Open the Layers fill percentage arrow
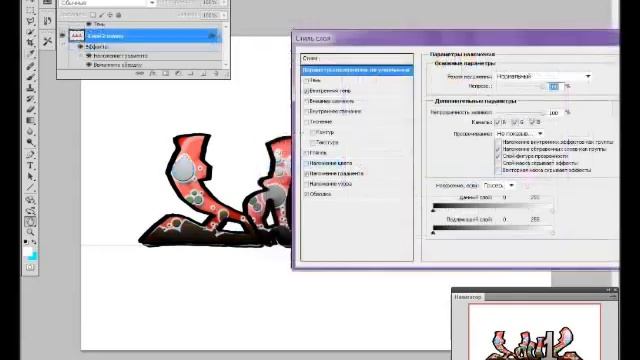The width and height of the screenshot is (640, 360). pyautogui.click(x=223, y=15)
